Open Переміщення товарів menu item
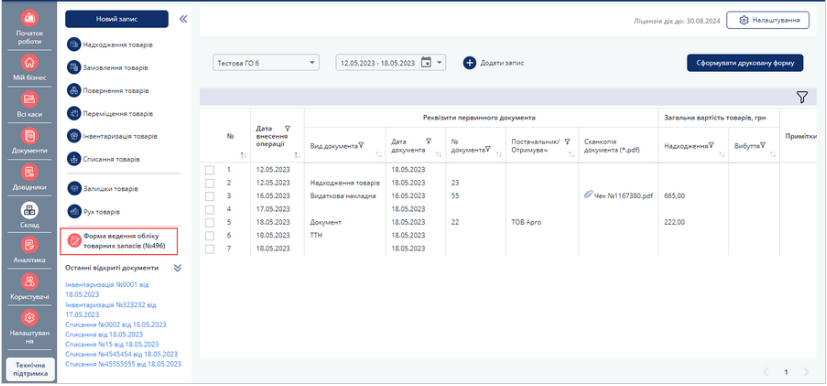 118,114
